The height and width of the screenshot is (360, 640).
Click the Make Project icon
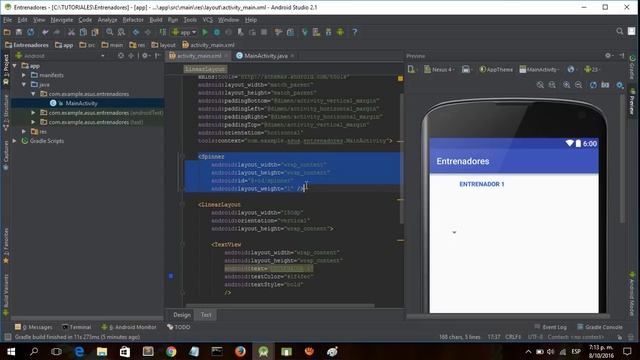[x=163, y=32]
